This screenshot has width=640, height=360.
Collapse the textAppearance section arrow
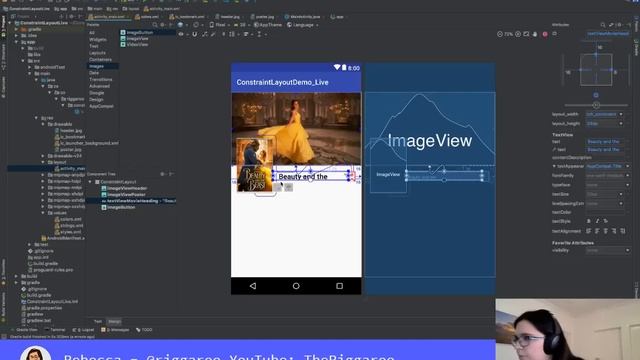point(554,167)
